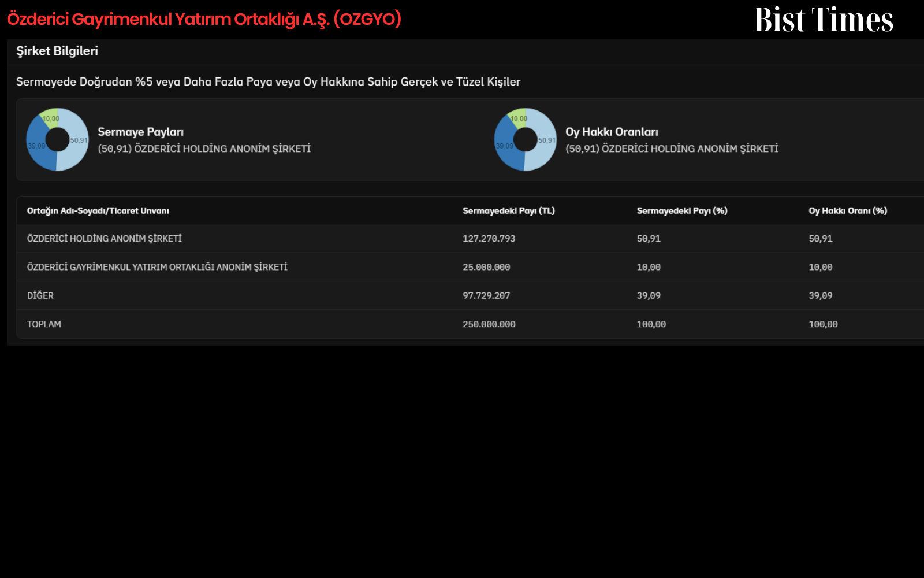Click the Sermayedeki Payı (%) column header
This screenshot has width=924, height=578.
[x=682, y=211]
